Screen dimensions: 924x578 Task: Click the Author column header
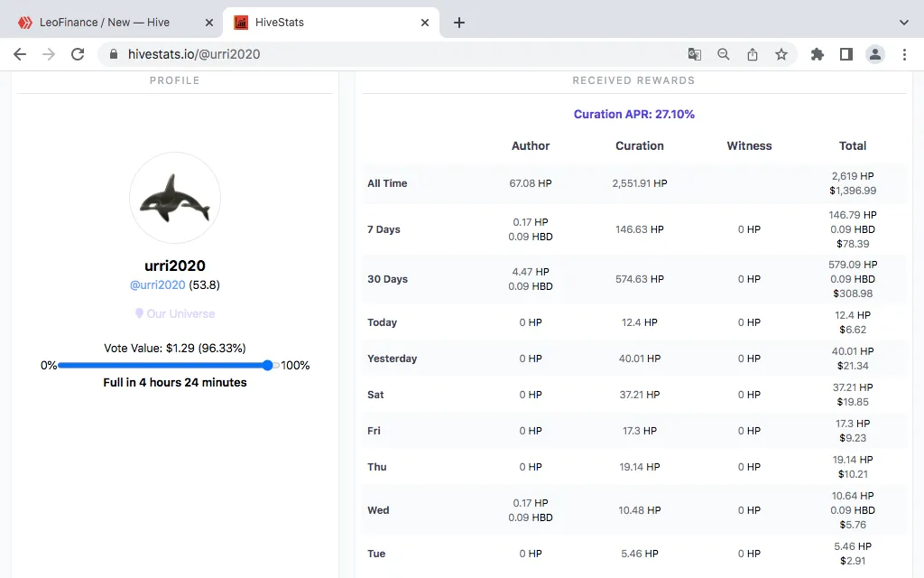point(531,145)
